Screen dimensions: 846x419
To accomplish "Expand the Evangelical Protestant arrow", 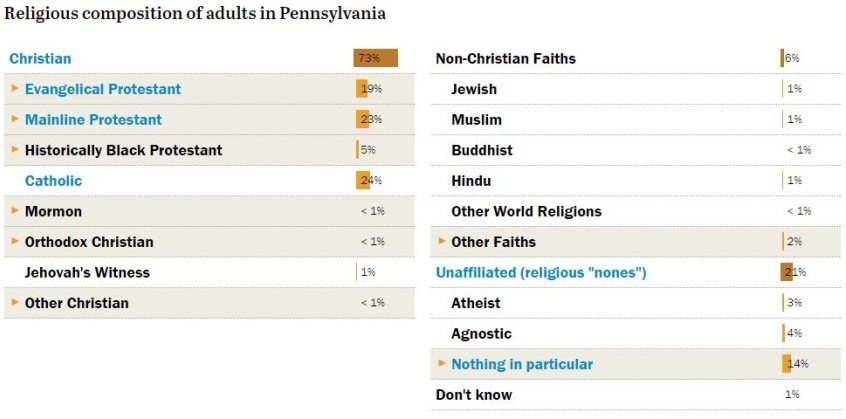I will (15, 88).
